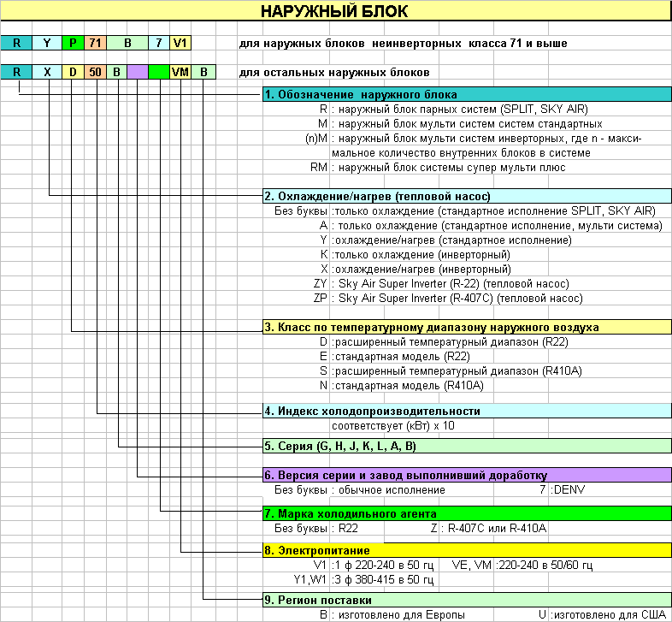Select the '(n)M' code cell
This screenshot has width=672, height=622.
[x=316, y=139]
